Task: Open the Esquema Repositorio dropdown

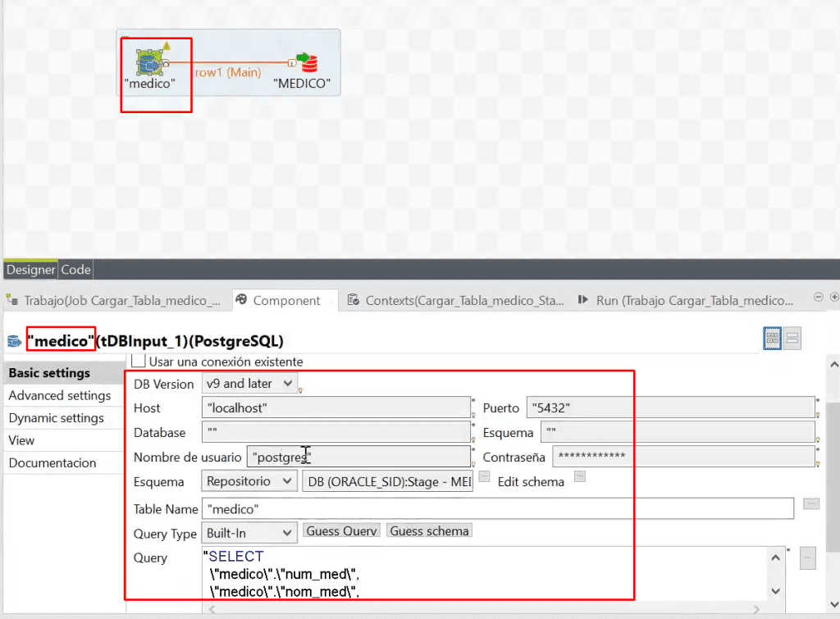Action: tap(249, 480)
